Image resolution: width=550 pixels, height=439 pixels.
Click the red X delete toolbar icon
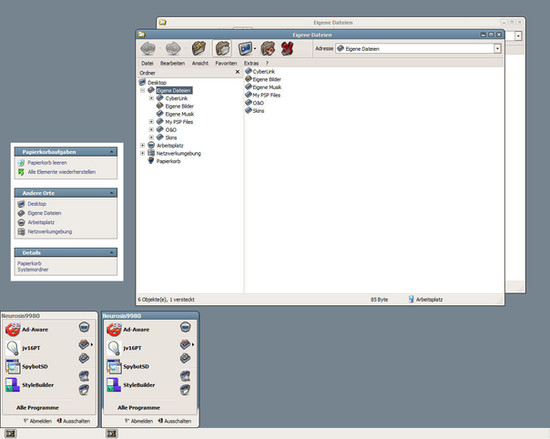point(287,48)
